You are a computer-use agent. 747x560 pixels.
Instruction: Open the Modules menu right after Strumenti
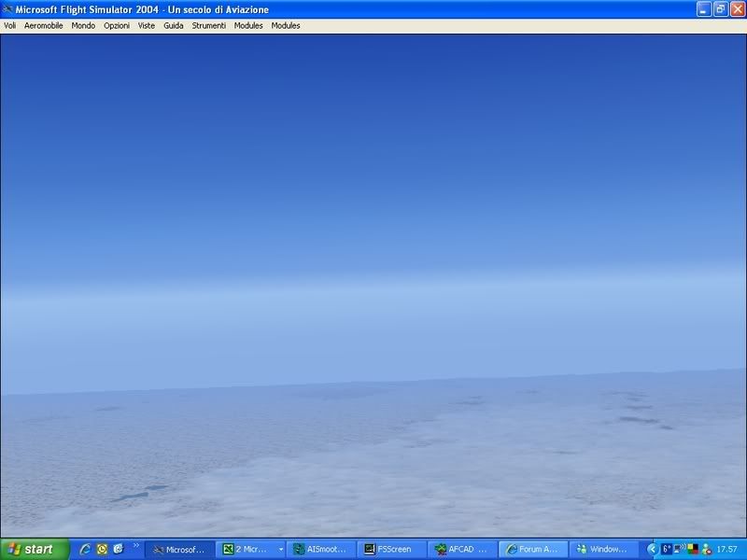point(248,26)
